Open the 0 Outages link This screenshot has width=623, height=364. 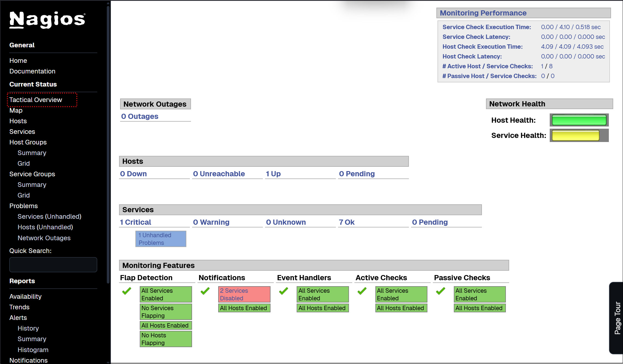pyautogui.click(x=139, y=116)
